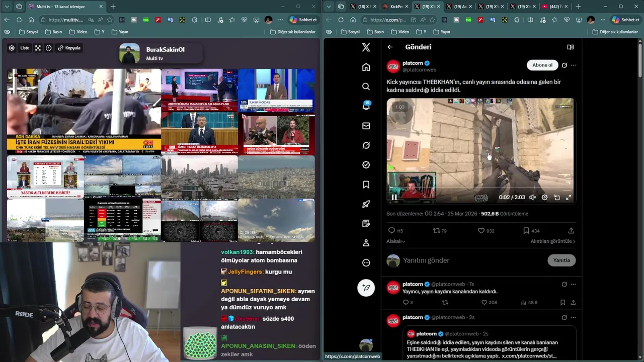Viewport: 644px width, 362px height.
Task: Open bookmarks in the X sidebar
Action: 366,185
